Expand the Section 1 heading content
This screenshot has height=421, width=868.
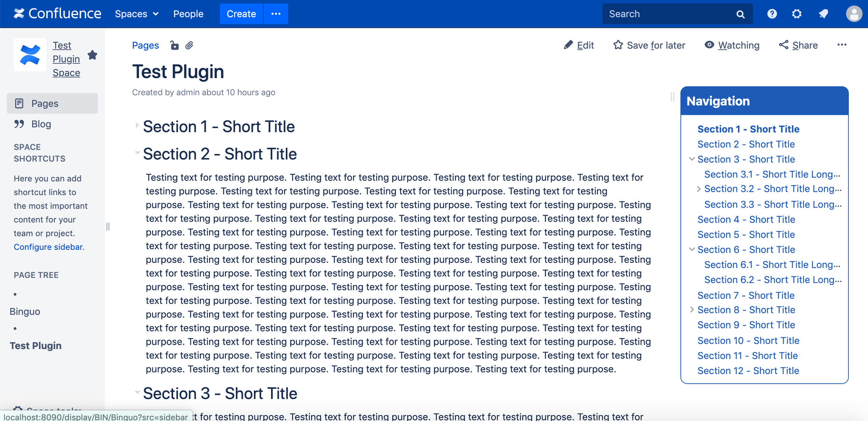(137, 125)
